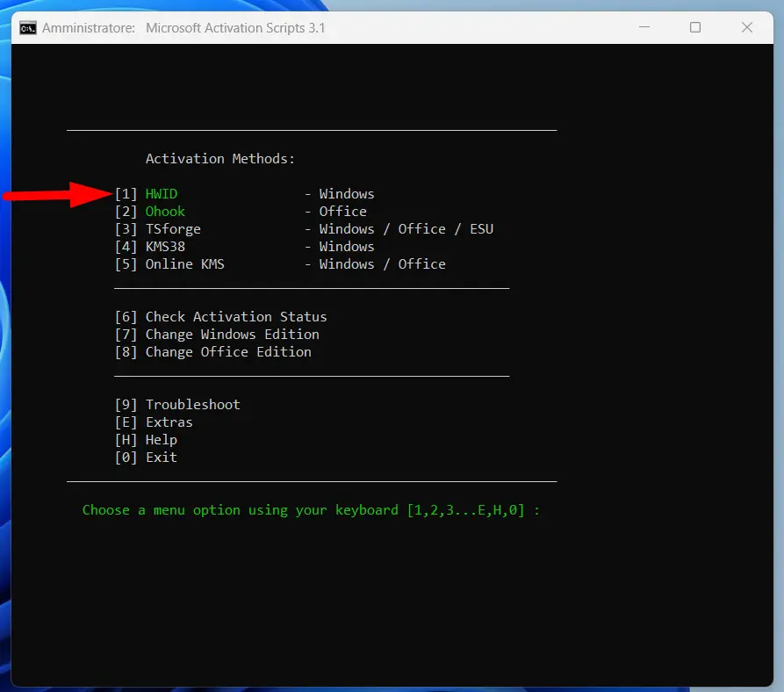Select the green 'HWID' menu entry
Viewport: 784px width, 692px height.
[161, 194]
